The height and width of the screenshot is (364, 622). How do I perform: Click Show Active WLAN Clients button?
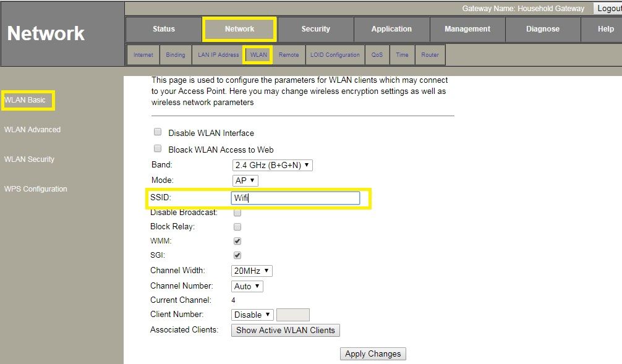[x=285, y=330]
